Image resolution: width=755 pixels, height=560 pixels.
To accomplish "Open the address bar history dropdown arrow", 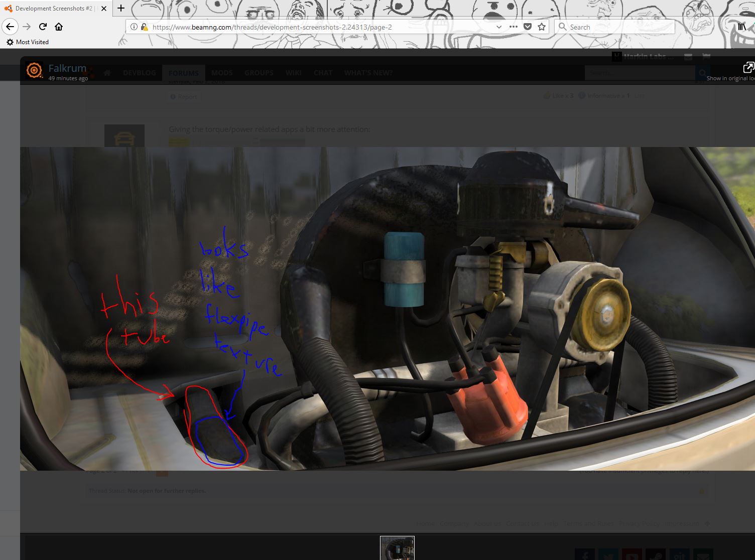I will (x=498, y=27).
